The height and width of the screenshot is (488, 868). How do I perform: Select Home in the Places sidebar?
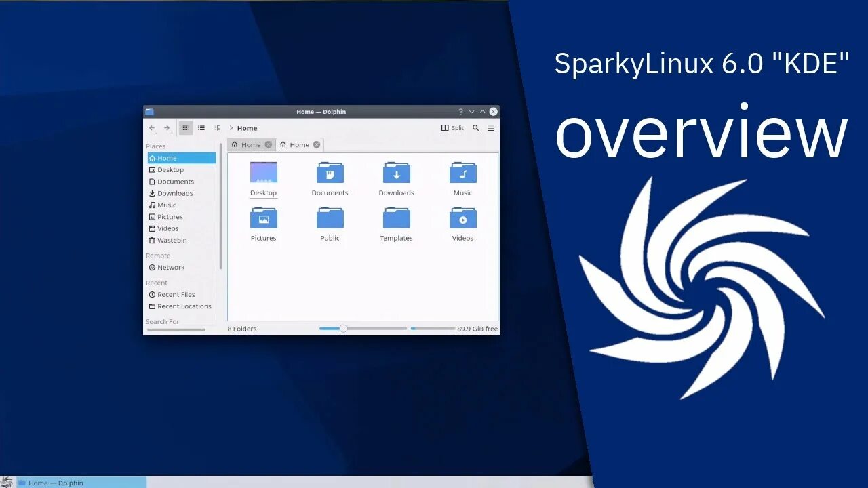[x=181, y=158]
